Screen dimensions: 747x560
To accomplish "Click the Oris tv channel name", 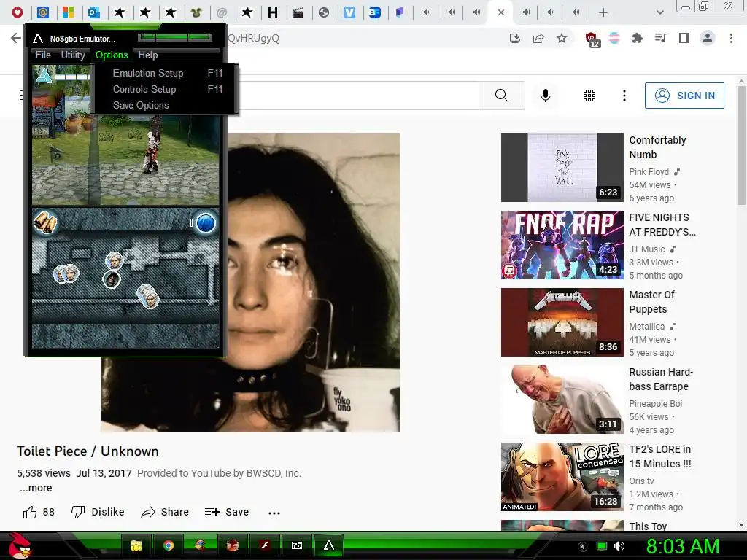I will point(642,481).
